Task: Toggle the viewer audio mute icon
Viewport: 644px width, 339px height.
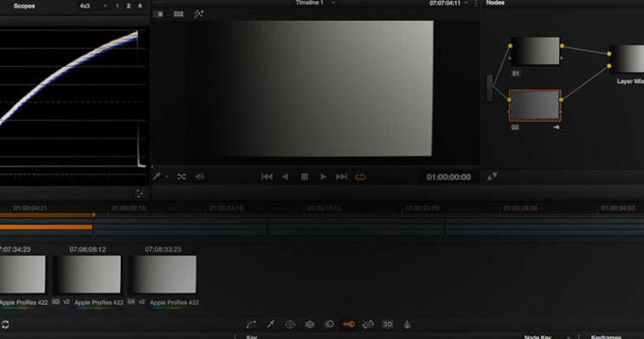Action: point(200,176)
